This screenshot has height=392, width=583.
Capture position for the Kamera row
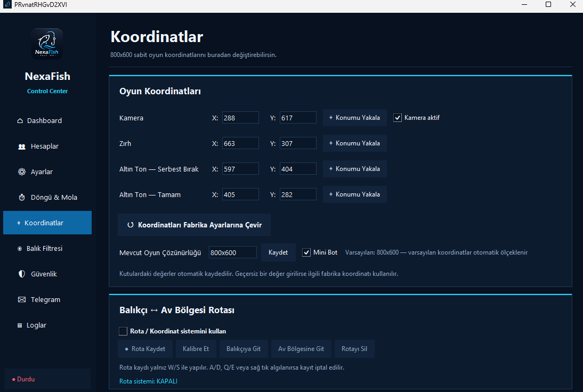coord(355,118)
